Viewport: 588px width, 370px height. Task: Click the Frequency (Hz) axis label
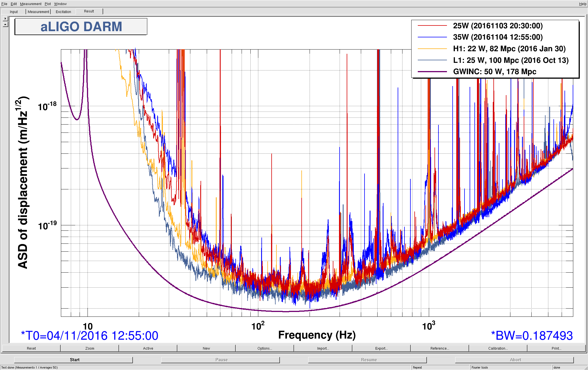(x=317, y=335)
